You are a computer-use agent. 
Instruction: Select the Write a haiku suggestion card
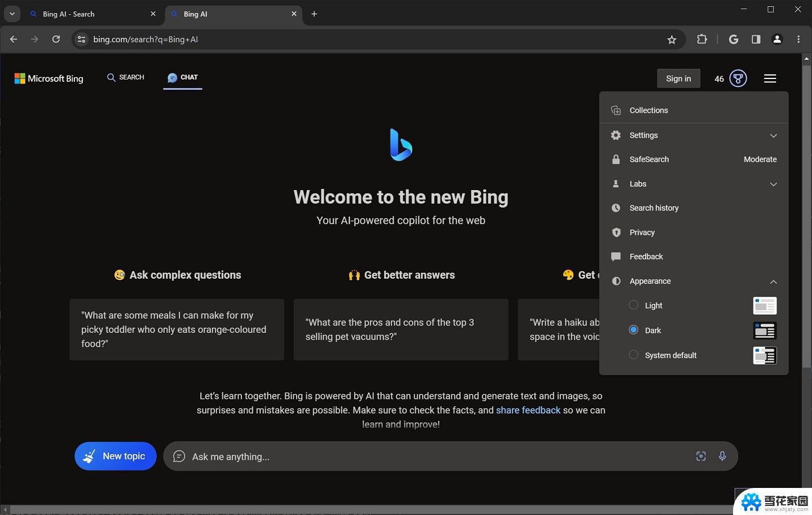pos(559,329)
